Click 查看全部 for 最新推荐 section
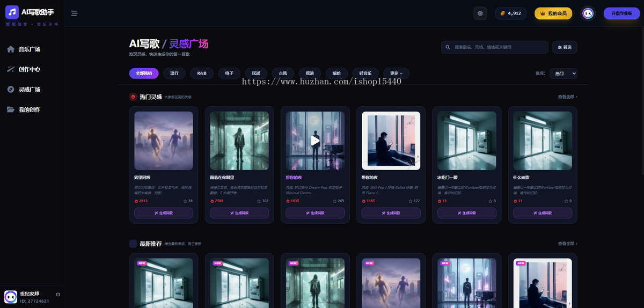Image resolution: width=644 pixels, height=308 pixels. (568, 244)
